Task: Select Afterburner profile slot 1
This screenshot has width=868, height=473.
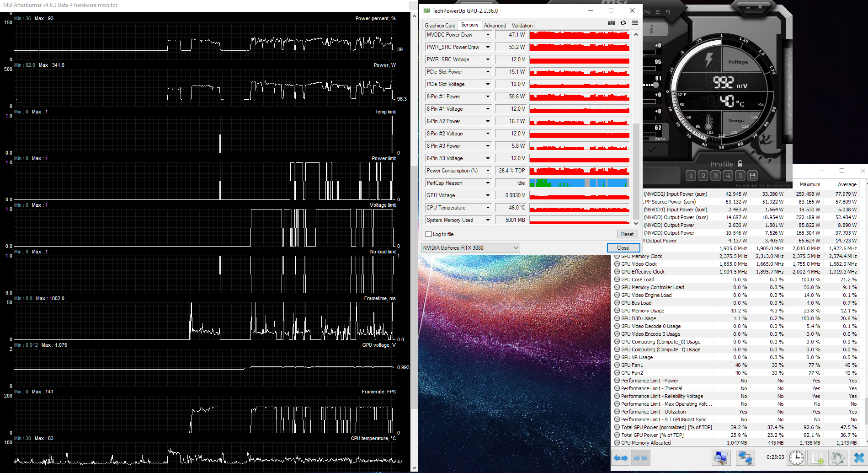Action: (691, 176)
